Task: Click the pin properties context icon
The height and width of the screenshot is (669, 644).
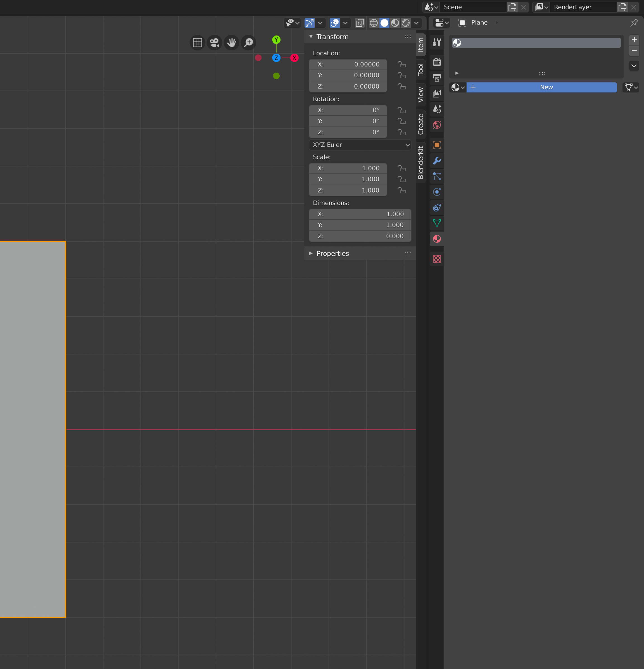Action: tap(634, 23)
